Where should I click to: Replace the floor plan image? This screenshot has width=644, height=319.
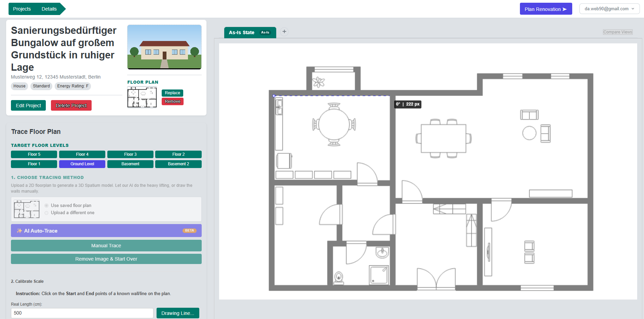click(172, 93)
